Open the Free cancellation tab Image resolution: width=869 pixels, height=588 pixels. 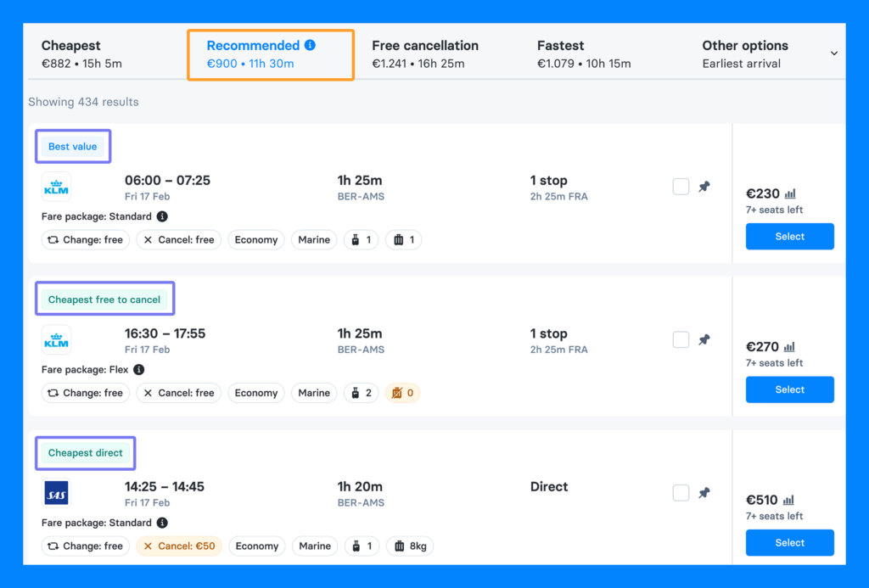(x=424, y=54)
